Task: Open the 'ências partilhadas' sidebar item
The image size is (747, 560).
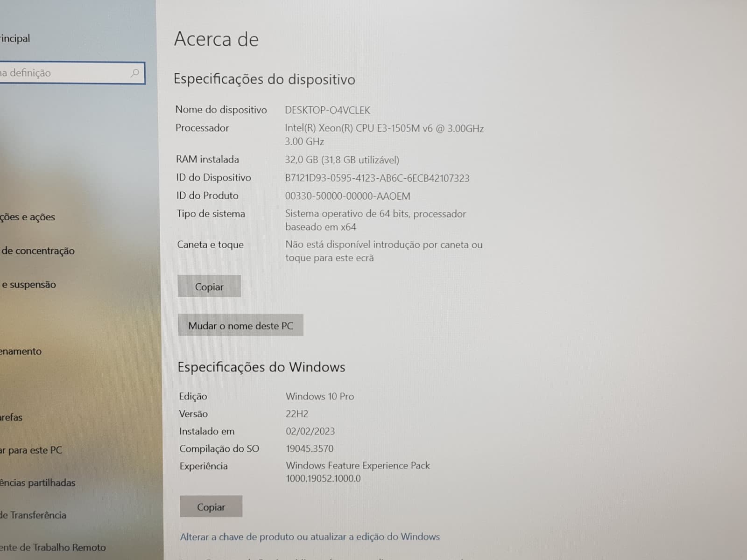Action: click(37, 483)
